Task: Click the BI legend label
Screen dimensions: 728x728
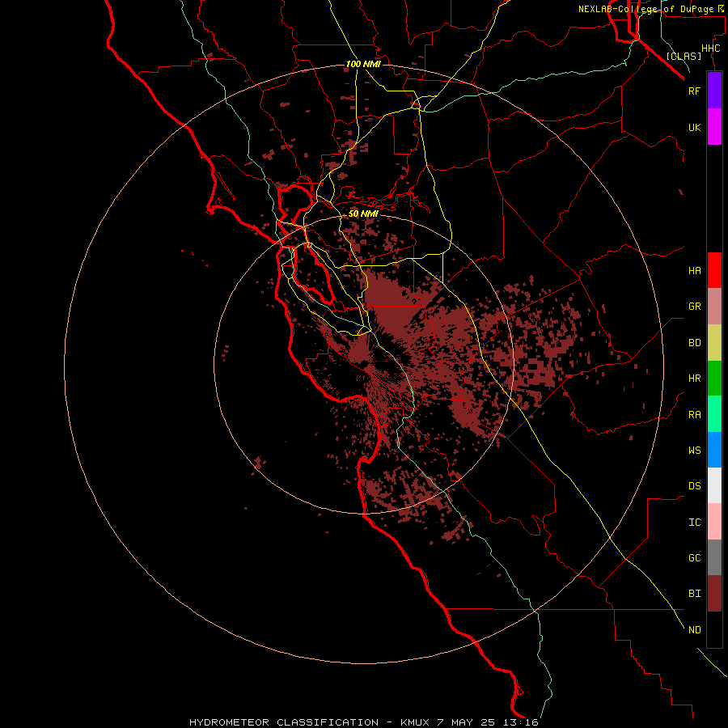Action: [x=695, y=594]
